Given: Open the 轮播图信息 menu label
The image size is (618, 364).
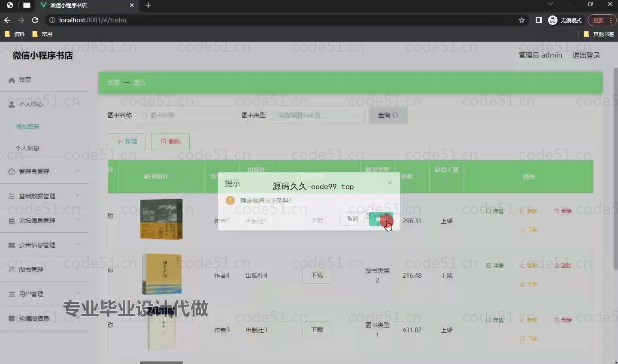Looking at the screenshot, I should pos(34,318).
